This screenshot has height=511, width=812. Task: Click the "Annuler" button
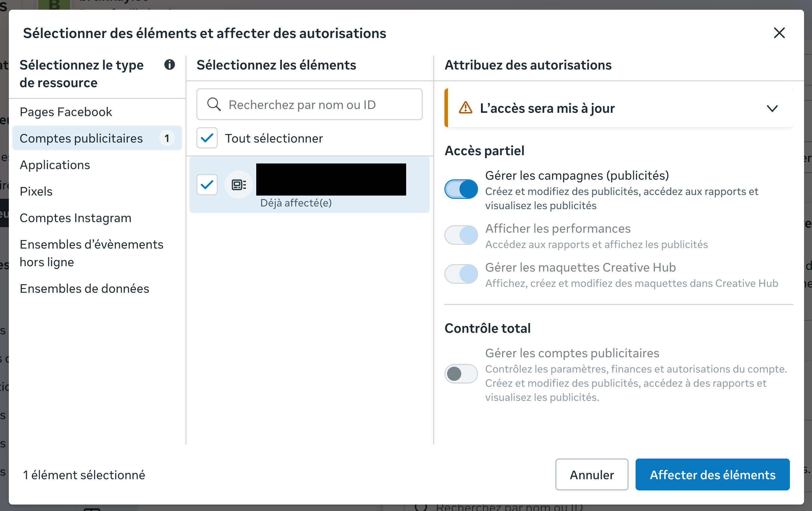click(592, 474)
